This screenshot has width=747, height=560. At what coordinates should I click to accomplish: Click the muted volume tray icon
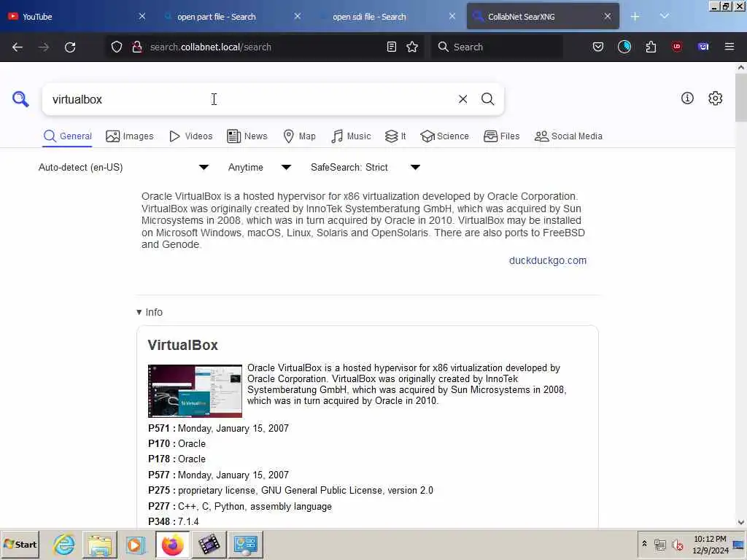(677, 545)
